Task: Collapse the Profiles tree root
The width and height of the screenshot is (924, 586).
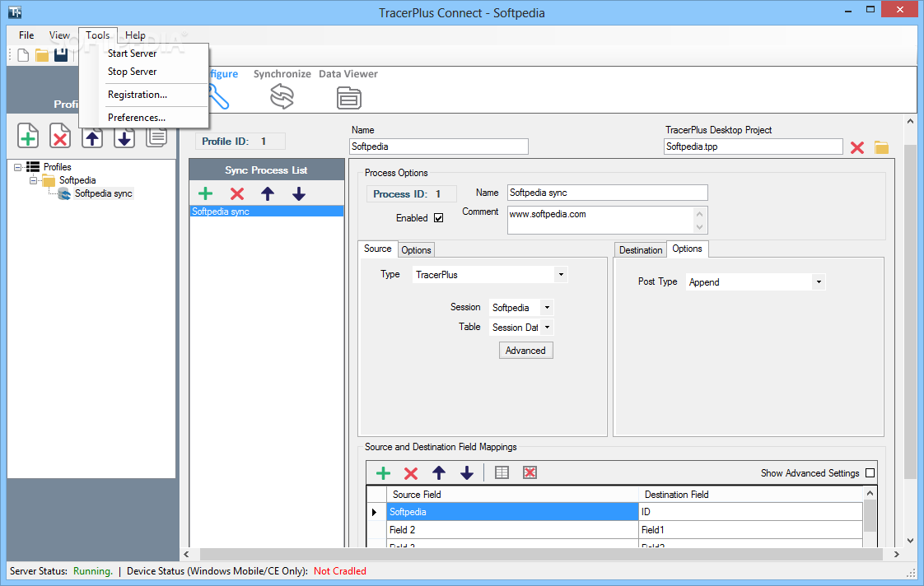Action: click(x=18, y=167)
